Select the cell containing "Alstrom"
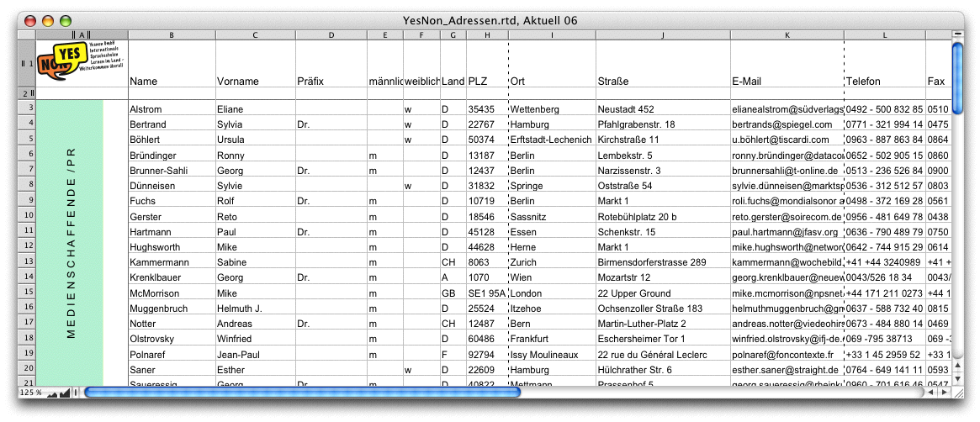This screenshot has width=980, height=422. 170,109
